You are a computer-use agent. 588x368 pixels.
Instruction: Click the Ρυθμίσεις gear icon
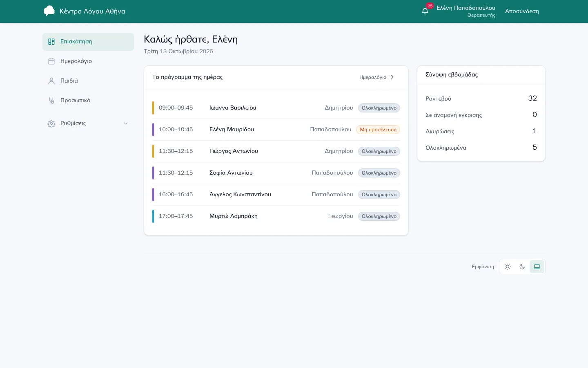click(51, 123)
